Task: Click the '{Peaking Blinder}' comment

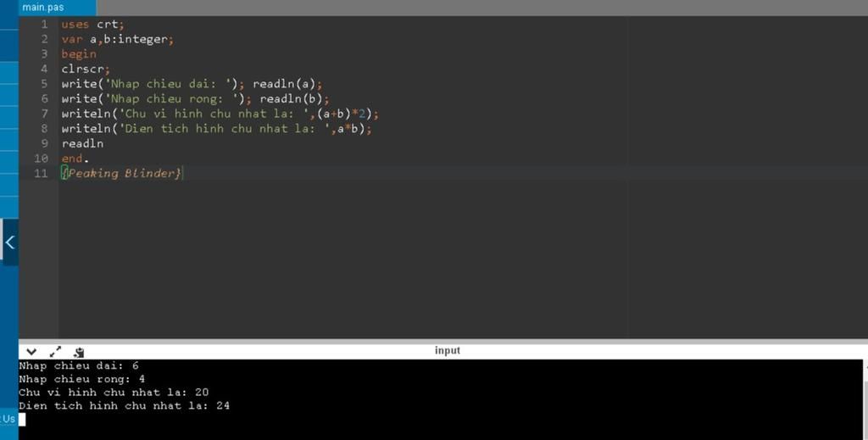Action: coord(121,174)
